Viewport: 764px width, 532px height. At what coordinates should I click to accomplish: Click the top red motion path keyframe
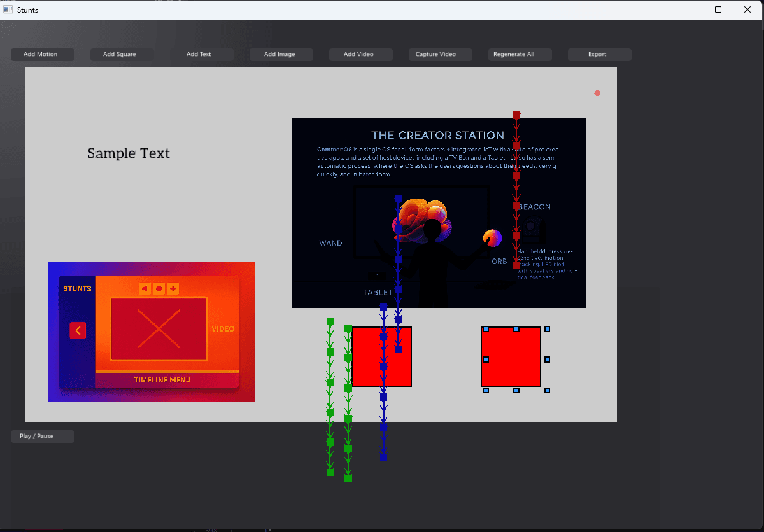[x=516, y=115]
